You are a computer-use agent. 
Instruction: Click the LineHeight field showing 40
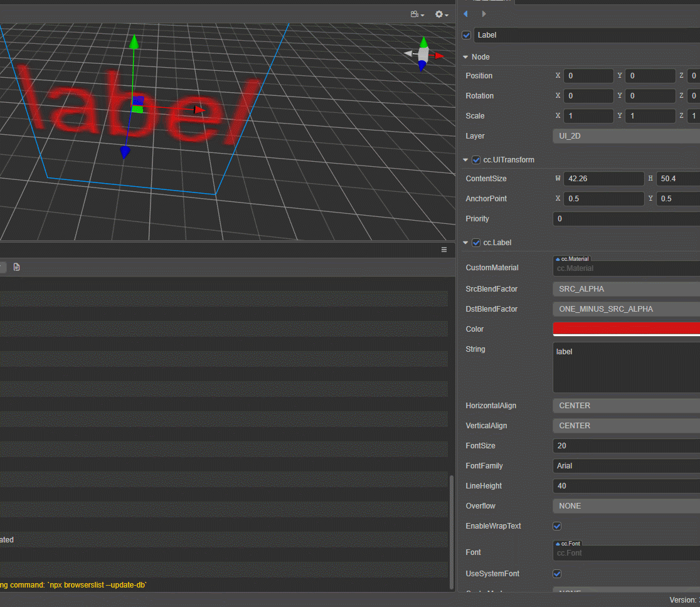coord(627,486)
